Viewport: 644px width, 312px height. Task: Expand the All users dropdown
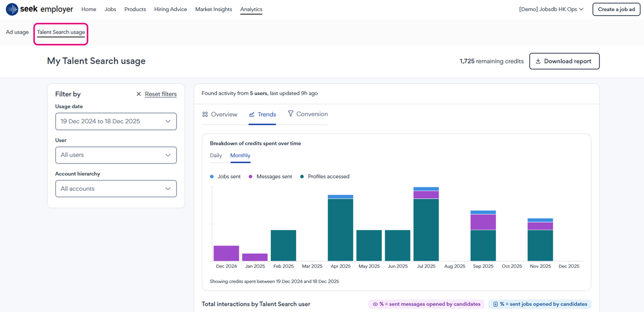click(116, 155)
